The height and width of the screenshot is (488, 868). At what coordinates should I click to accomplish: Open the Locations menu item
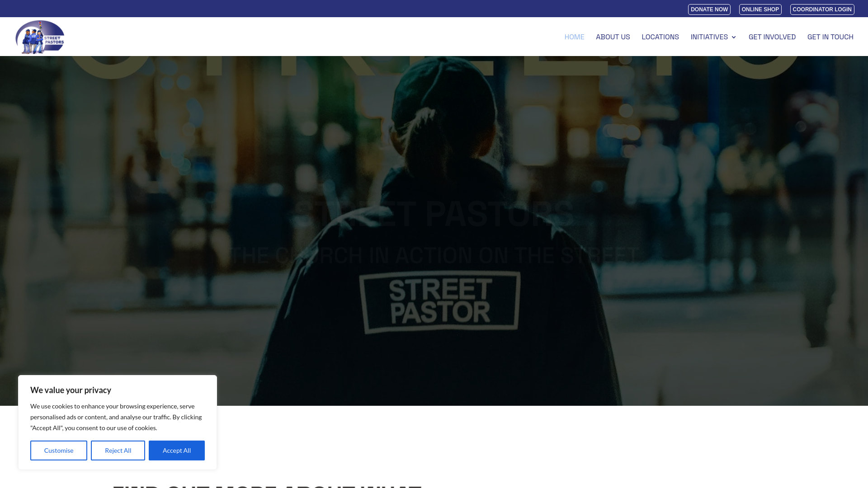coord(660,37)
